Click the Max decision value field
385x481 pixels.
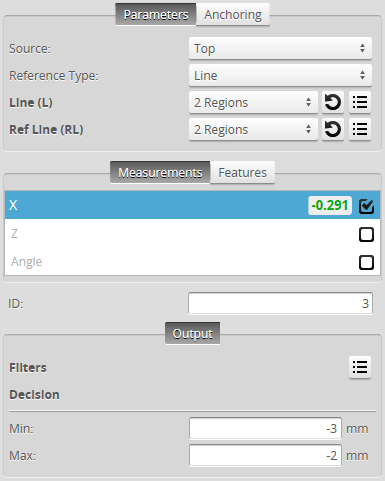click(x=265, y=455)
